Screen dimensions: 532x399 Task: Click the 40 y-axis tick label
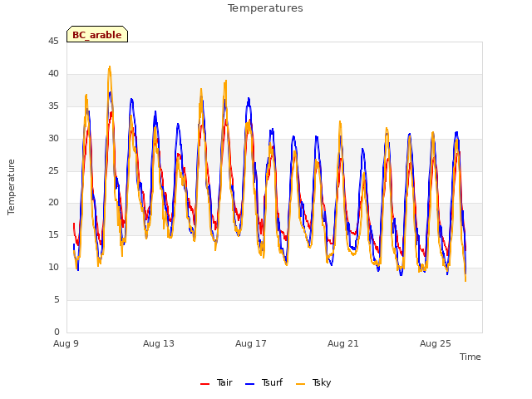53,74
